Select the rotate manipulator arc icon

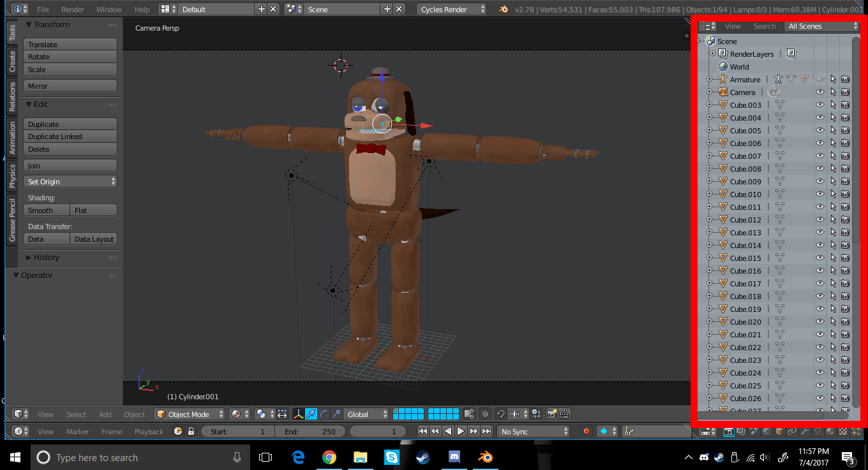(324, 414)
